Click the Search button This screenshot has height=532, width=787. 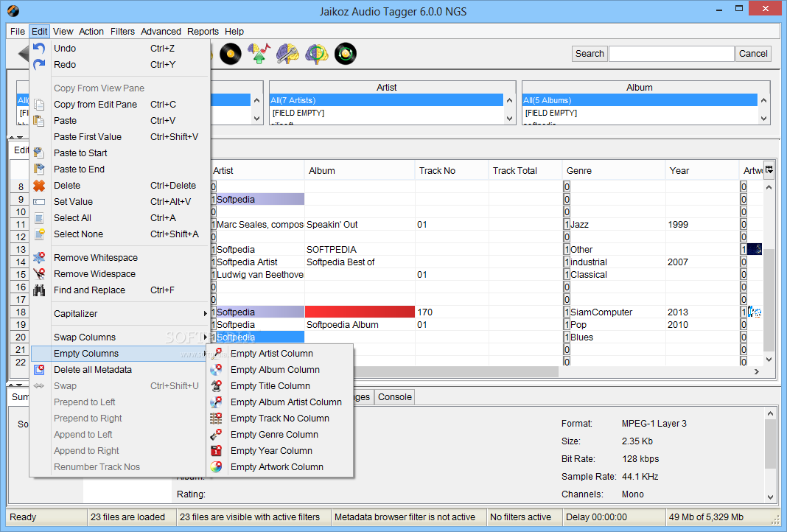[x=590, y=54]
